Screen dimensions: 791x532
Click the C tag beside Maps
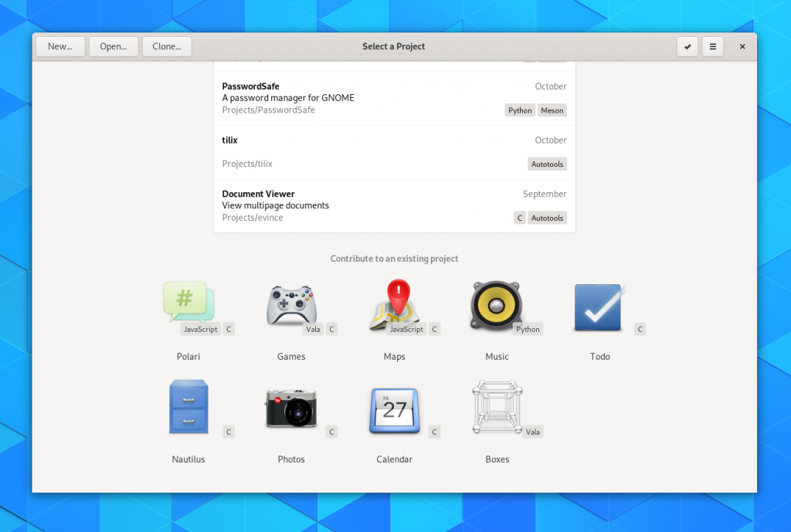434,329
